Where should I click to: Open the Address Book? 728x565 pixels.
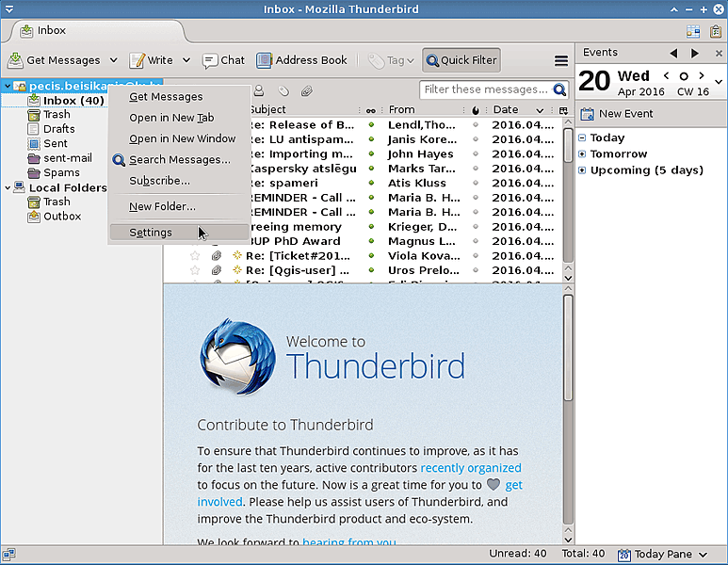coord(301,60)
